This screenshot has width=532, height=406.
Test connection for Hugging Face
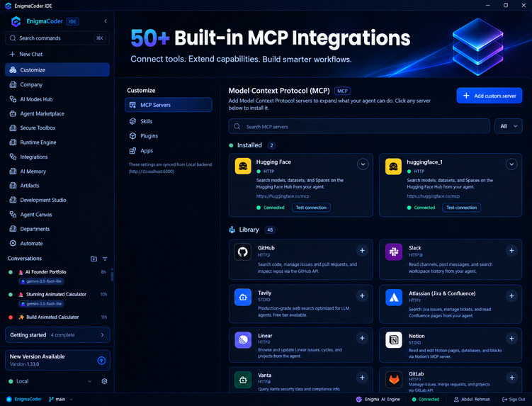pos(311,208)
